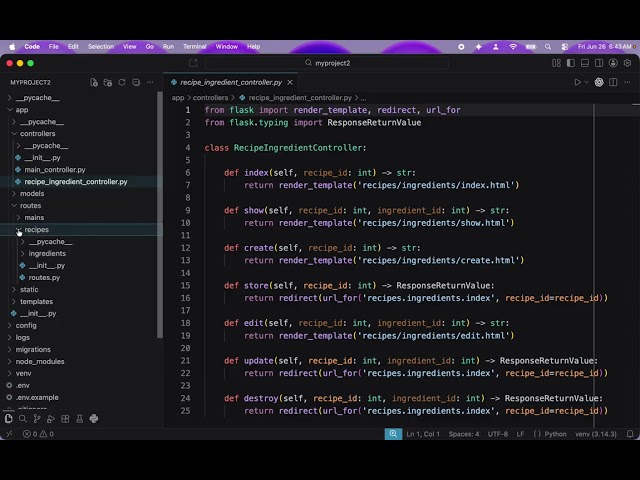Open the Source Control view

coord(37,419)
